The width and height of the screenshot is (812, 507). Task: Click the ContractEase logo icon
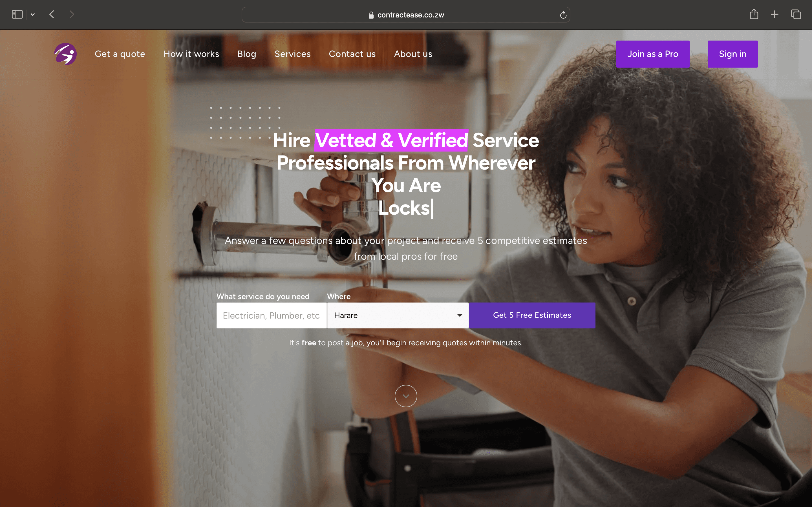[65, 54]
